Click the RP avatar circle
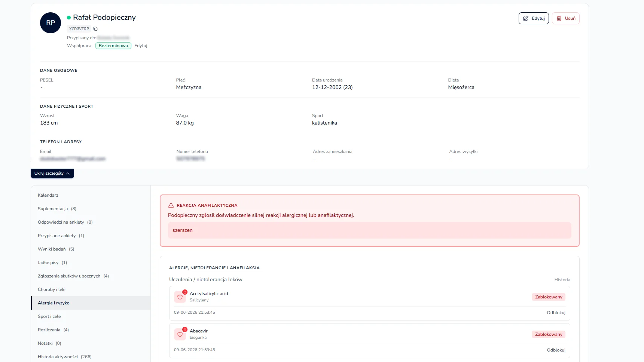 [x=51, y=23]
